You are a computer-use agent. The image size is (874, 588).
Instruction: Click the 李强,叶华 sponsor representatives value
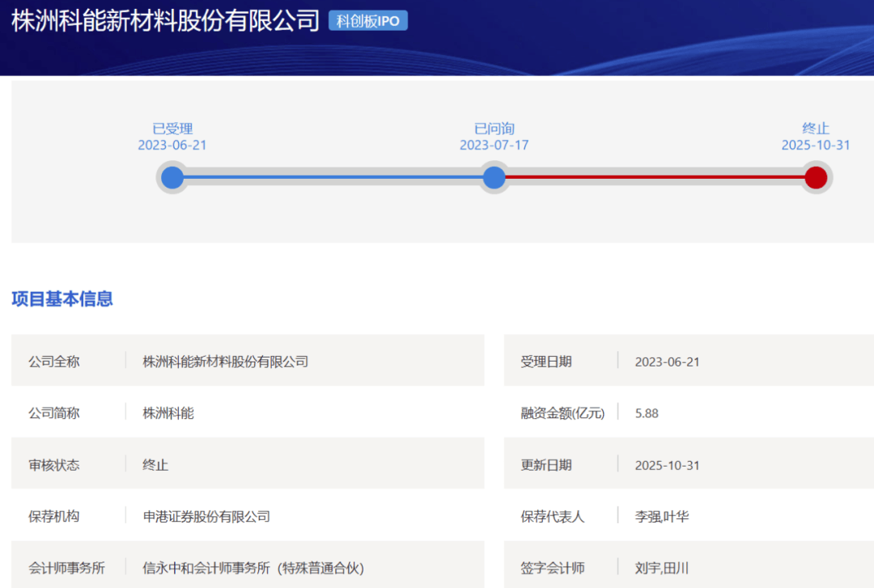point(662,516)
